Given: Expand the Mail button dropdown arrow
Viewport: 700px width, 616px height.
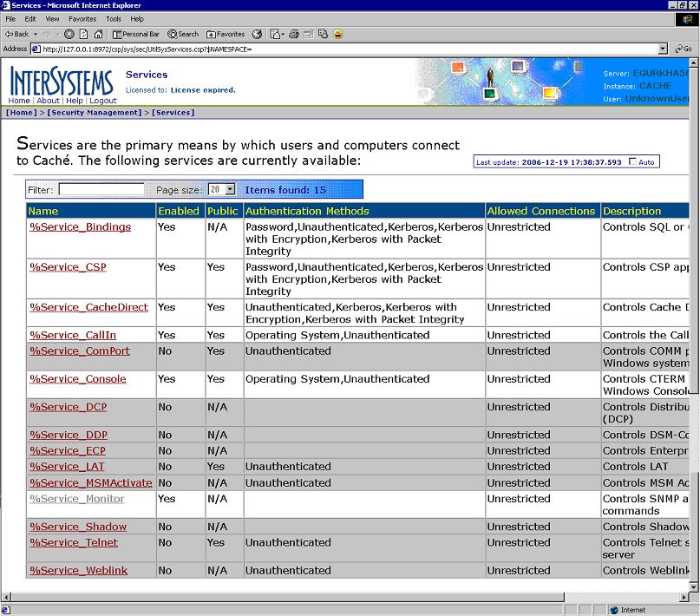Looking at the screenshot, I should (x=283, y=34).
